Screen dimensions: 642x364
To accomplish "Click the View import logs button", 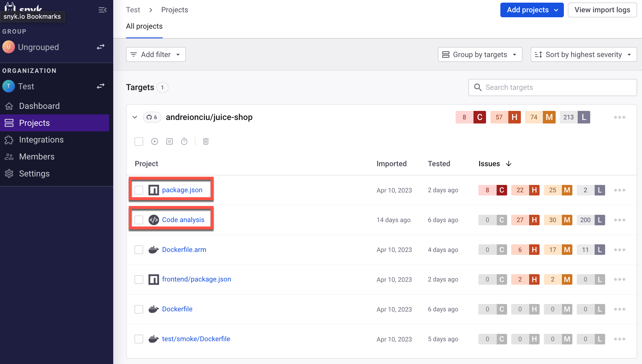I will point(602,10).
